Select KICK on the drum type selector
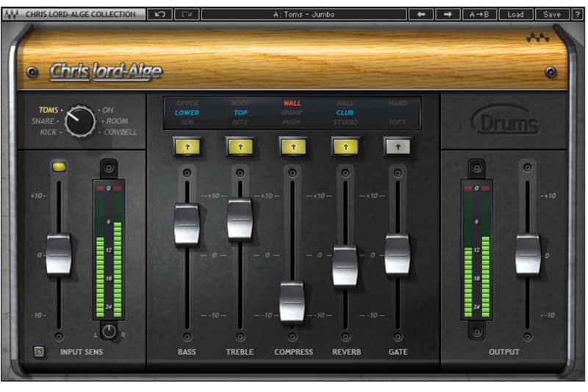Screen dimensions: 588x392 pos(49,132)
